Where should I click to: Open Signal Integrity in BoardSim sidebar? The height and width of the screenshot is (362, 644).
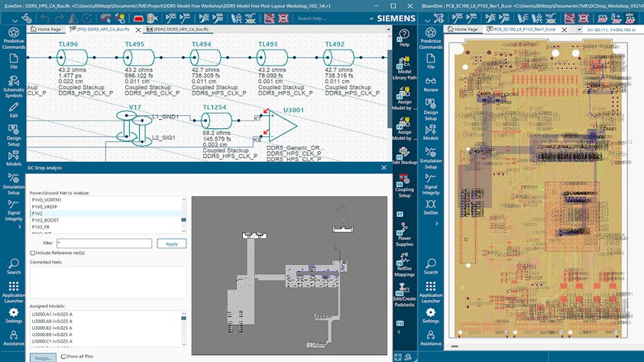coord(430,184)
